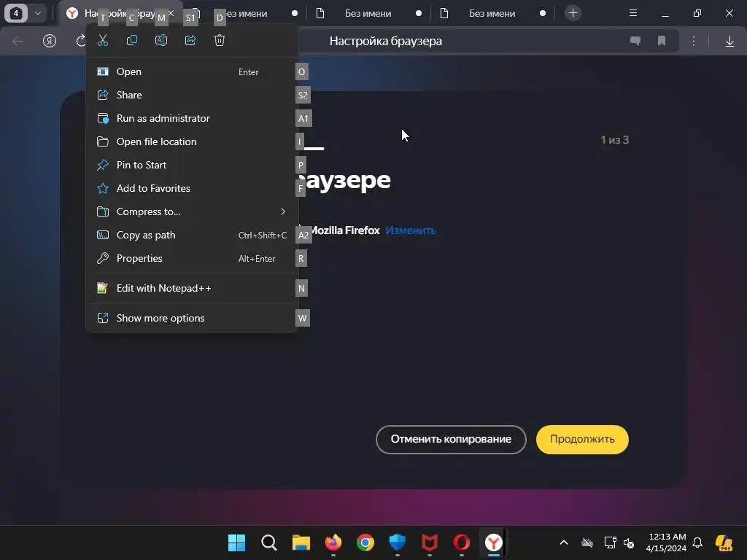Screen dimensions: 747x560
Task: Open the clock showing 12:13 AM
Action: click(x=666, y=542)
